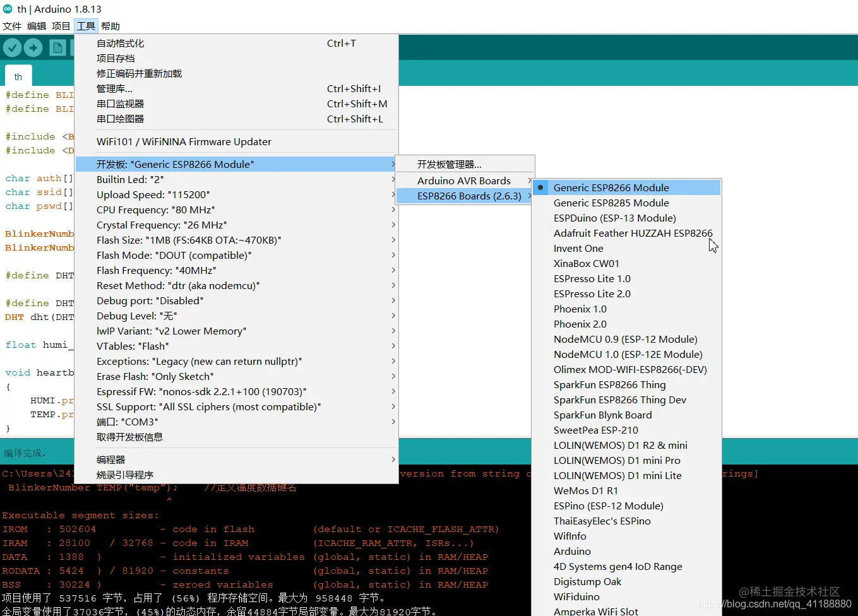The width and height of the screenshot is (858, 616).
Task: Select SparkFun Blynk Board
Action: coord(627,415)
